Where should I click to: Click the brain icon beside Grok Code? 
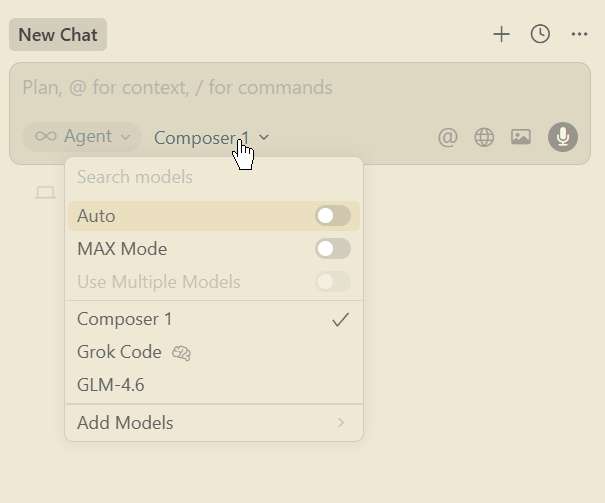(x=181, y=352)
